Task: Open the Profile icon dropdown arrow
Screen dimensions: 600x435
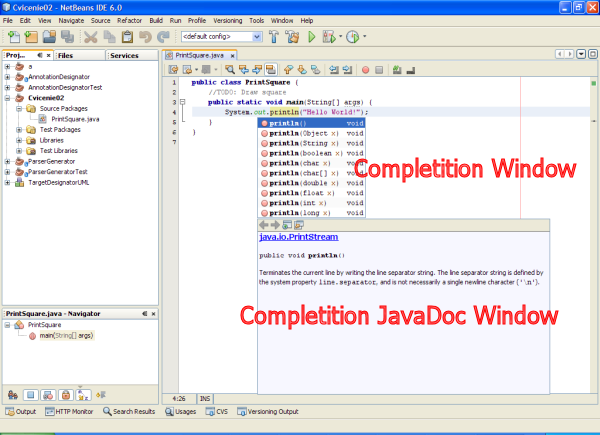Action: pyautogui.click(x=364, y=36)
